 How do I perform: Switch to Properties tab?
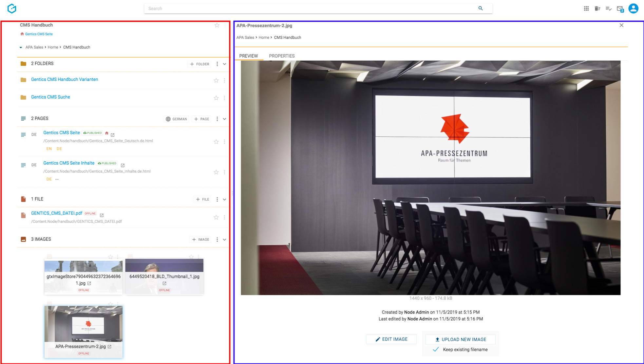tap(282, 56)
